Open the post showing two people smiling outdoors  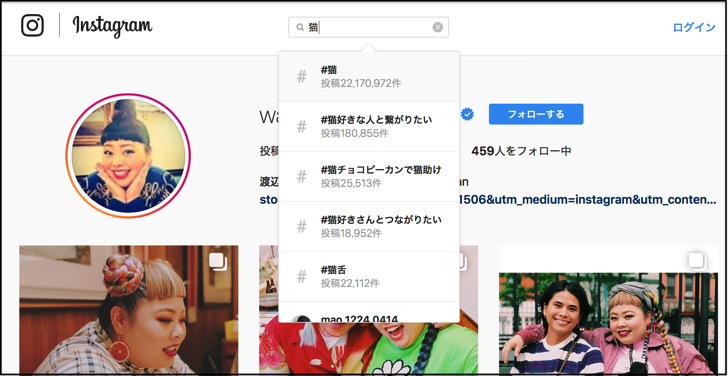coord(608,310)
